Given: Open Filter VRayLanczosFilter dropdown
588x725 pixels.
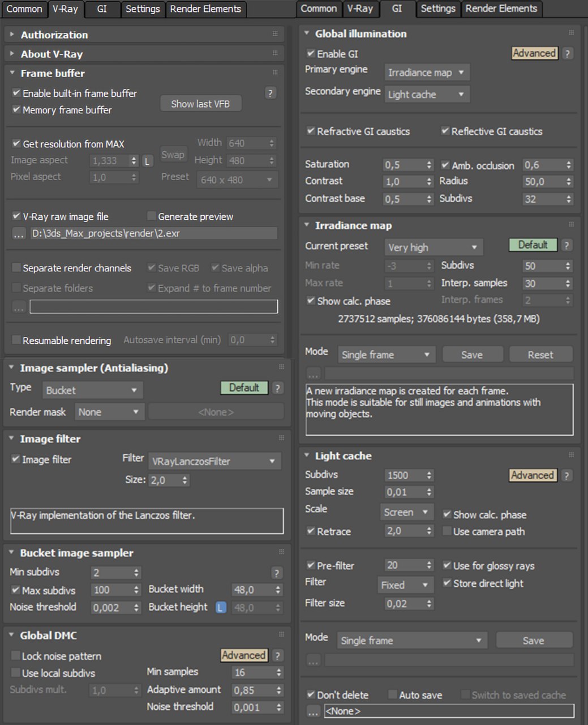Looking at the screenshot, I should (214, 461).
